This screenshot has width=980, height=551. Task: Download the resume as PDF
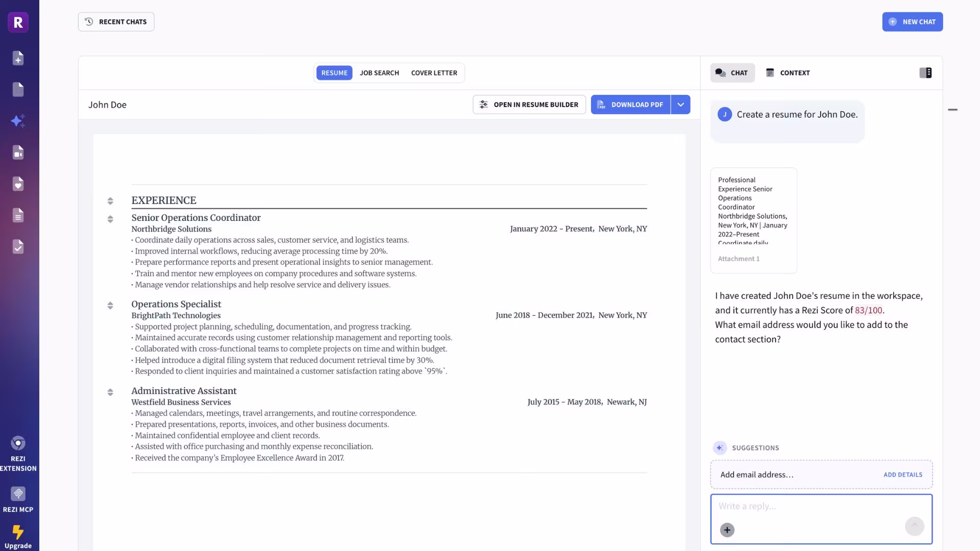(x=630, y=105)
